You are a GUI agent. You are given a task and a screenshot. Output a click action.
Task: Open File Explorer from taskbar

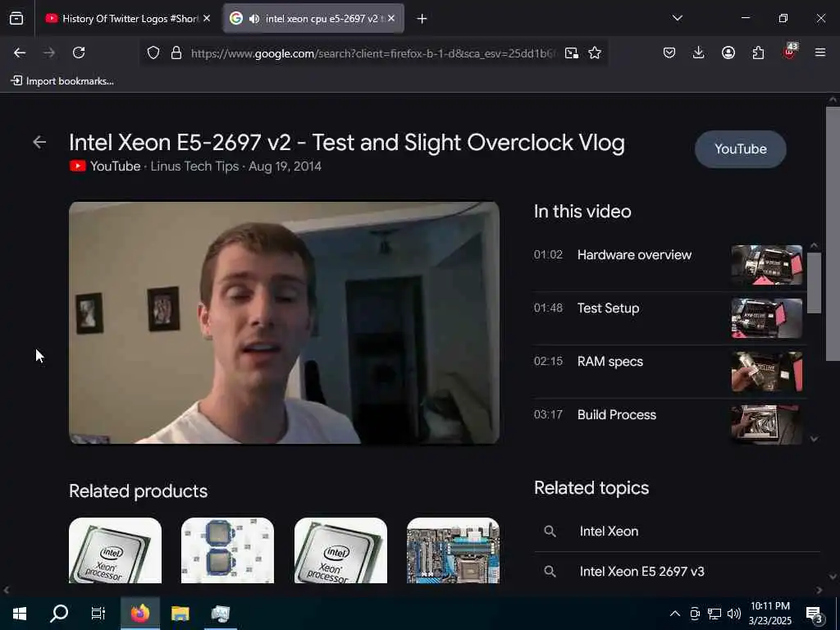click(x=180, y=613)
